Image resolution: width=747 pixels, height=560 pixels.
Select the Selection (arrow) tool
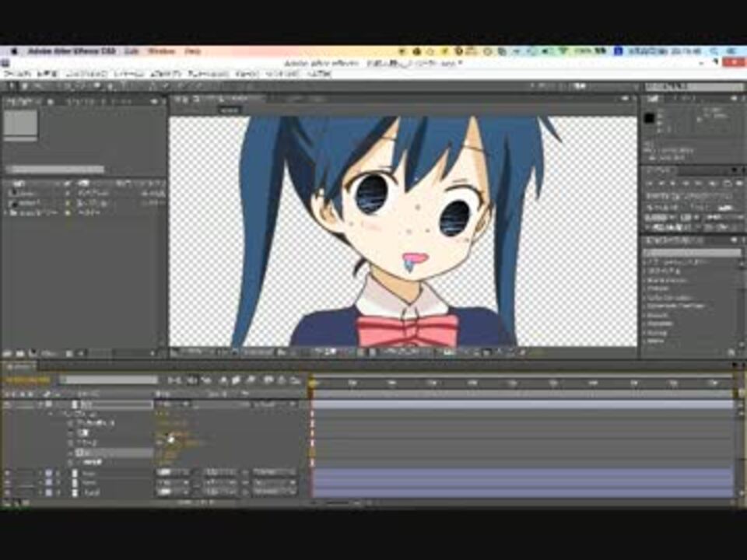point(12,86)
